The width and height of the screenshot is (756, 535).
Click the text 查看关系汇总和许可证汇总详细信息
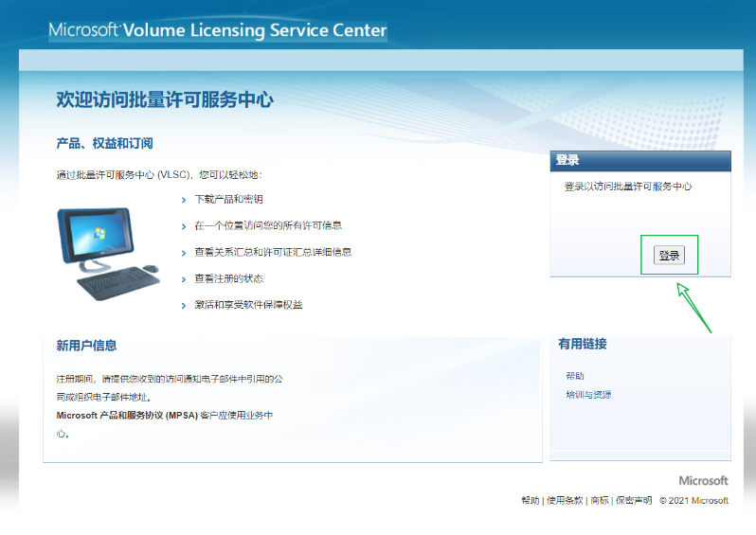(x=273, y=252)
